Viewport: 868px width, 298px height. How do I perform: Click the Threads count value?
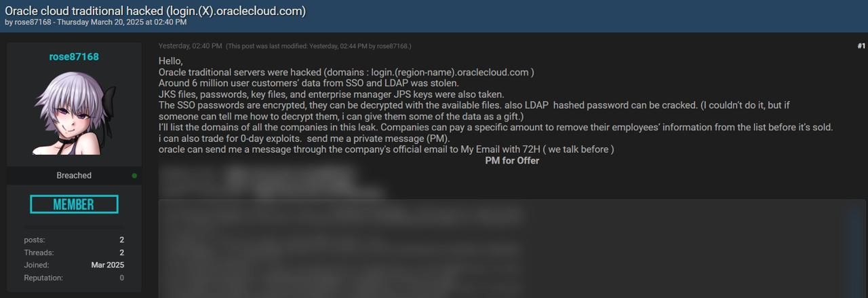click(x=122, y=253)
